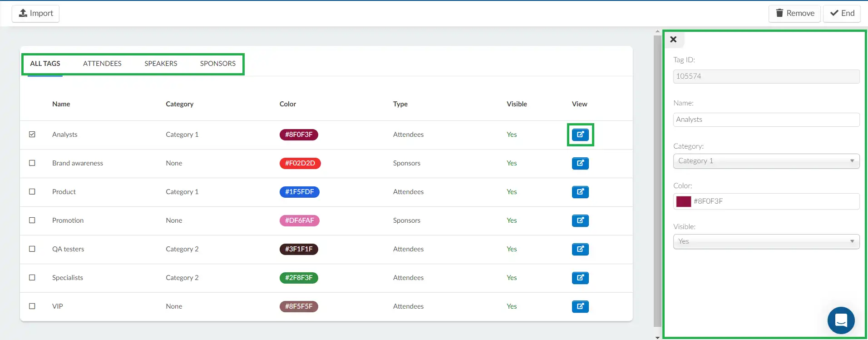Click Yes visible value in VIP row
The height and width of the screenshot is (340, 868).
click(512, 306)
